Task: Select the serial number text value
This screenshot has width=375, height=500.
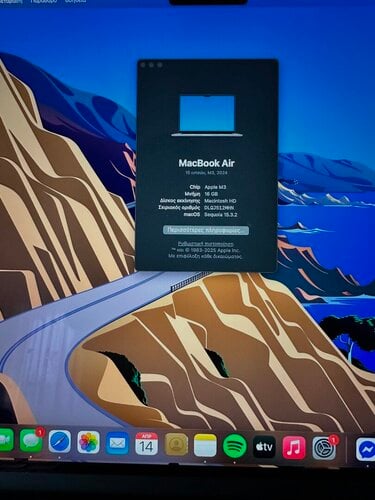Action: pos(219,208)
